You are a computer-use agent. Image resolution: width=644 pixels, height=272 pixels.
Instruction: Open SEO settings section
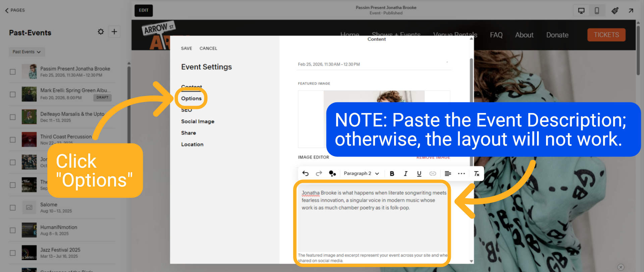pos(186,110)
